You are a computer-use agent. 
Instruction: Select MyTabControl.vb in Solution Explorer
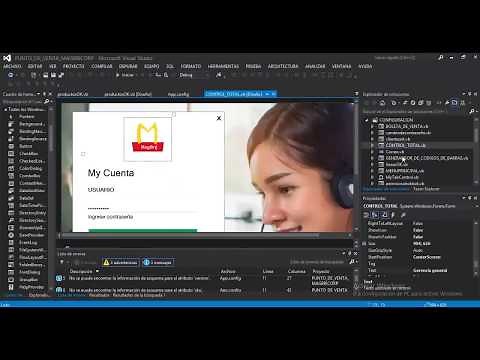(402, 177)
